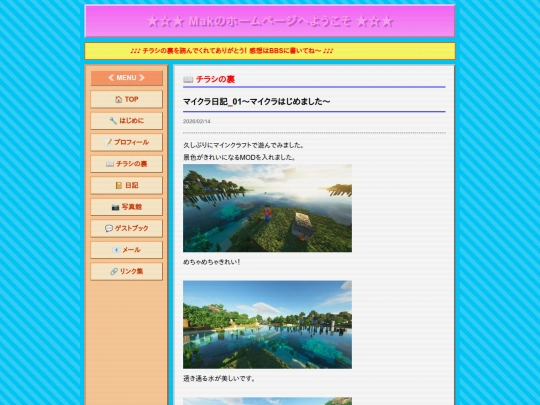Open the リンク集 links page

click(126, 271)
